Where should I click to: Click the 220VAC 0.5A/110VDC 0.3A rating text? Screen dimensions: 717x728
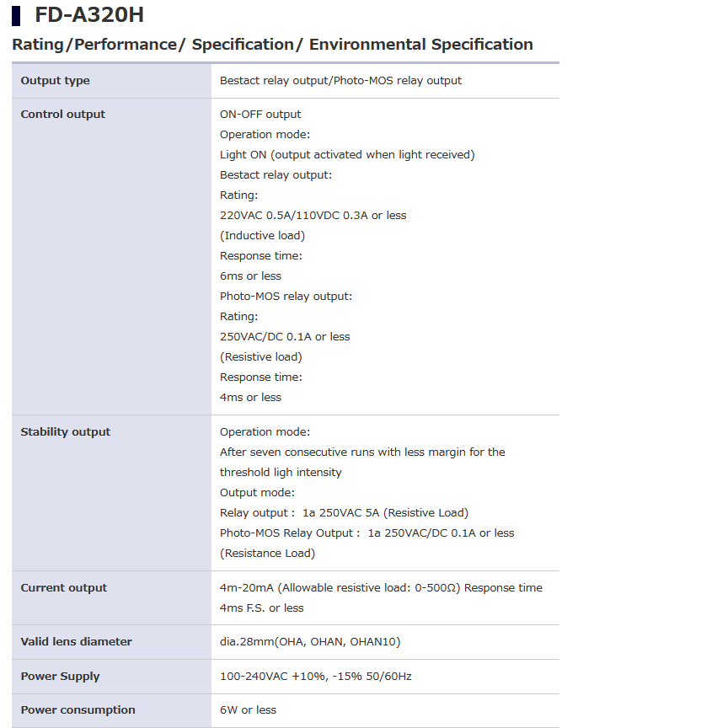313,216
